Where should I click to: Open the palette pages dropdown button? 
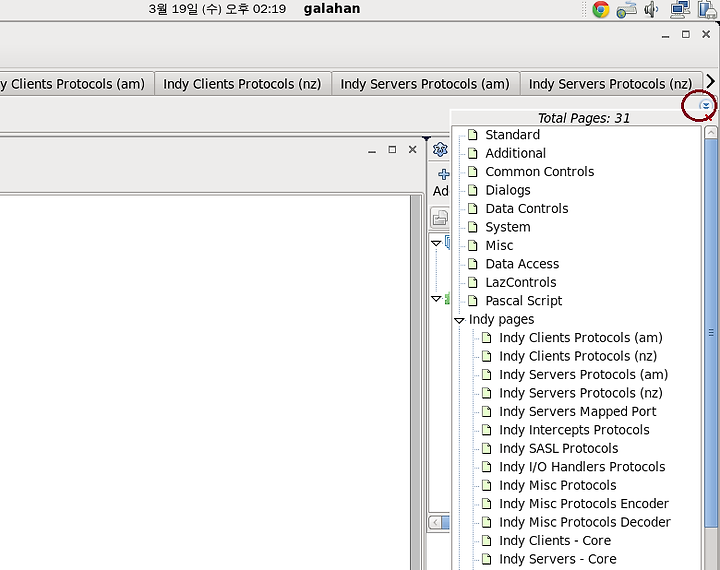(705, 106)
